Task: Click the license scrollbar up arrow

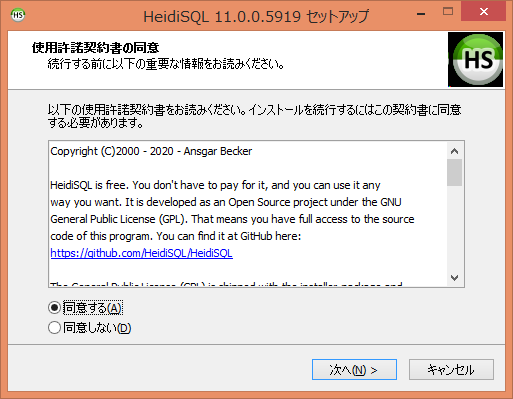Action: tap(454, 151)
